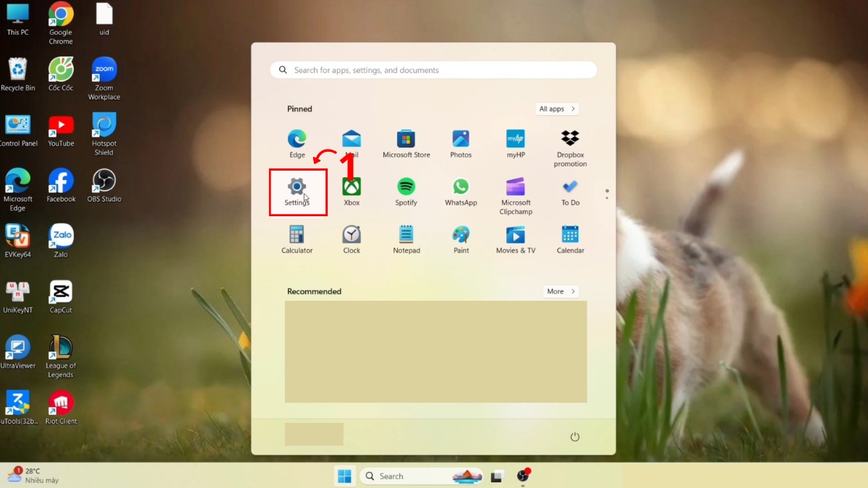Image resolution: width=868 pixels, height=488 pixels.
Task: Expand More recommended items
Action: pos(561,291)
